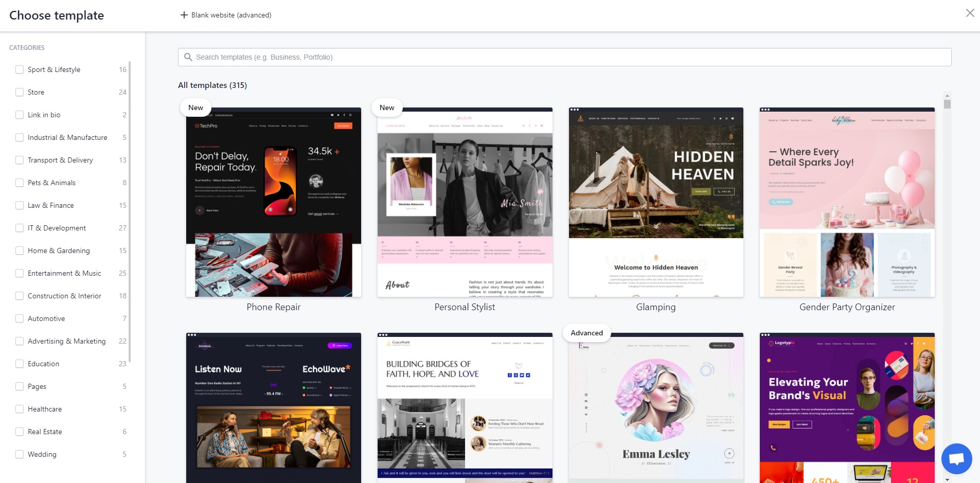Check the Healthcare checkbox
The height and width of the screenshot is (483, 980).
coord(20,409)
